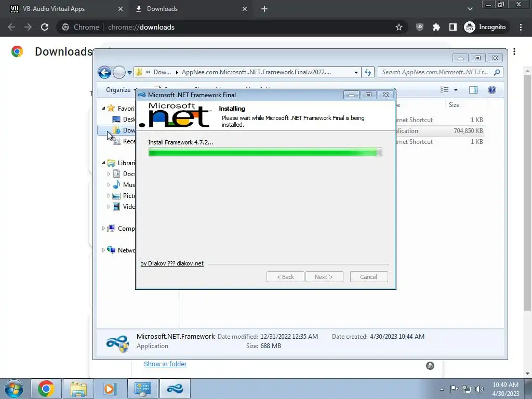Open the Windows Start orb
The height and width of the screenshot is (399, 532).
(14, 389)
